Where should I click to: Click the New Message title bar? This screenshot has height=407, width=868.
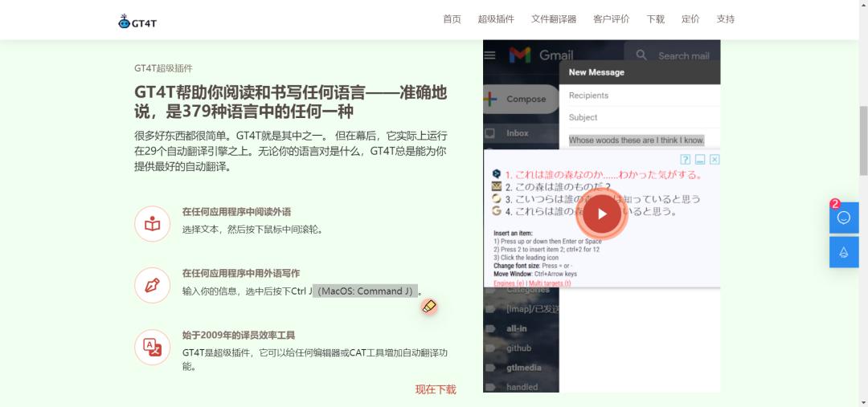(640, 72)
